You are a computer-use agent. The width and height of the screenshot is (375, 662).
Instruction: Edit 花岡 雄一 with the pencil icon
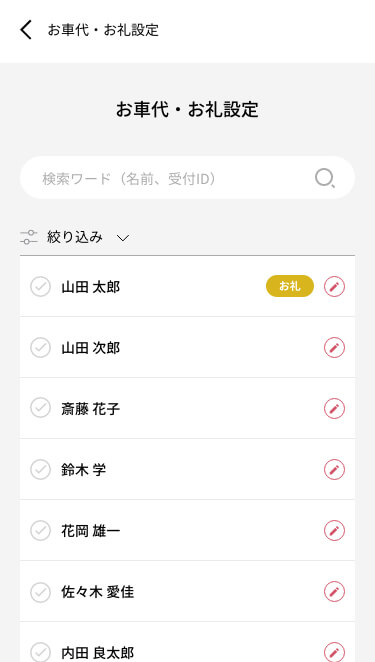[x=334, y=530]
